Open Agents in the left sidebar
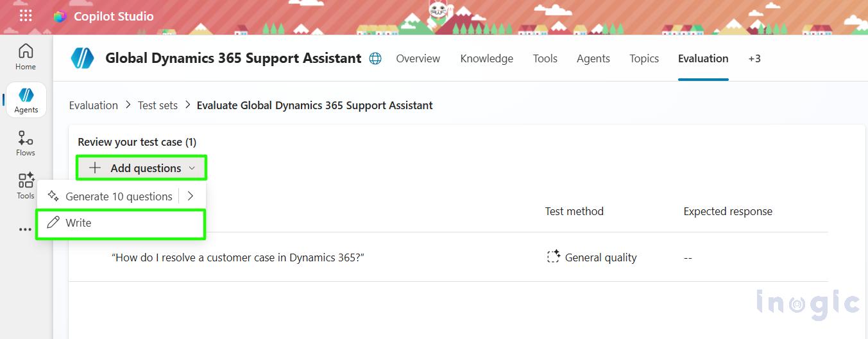The height and width of the screenshot is (339, 868). 26,100
